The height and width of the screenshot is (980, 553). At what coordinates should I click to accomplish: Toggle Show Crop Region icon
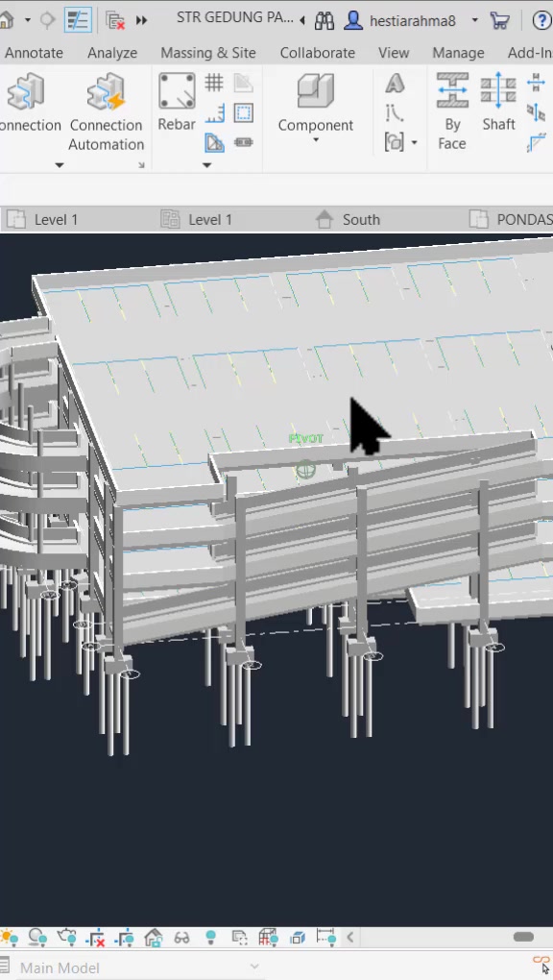tap(125, 938)
